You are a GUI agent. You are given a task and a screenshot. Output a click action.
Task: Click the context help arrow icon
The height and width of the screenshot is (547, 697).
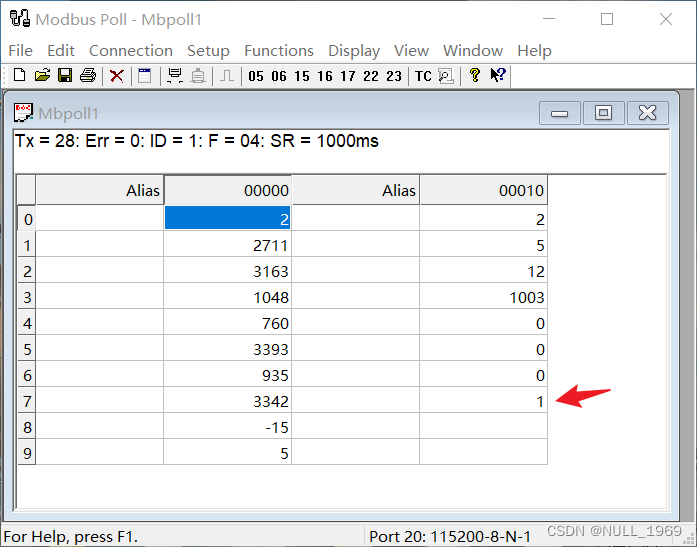click(x=498, y=75)
